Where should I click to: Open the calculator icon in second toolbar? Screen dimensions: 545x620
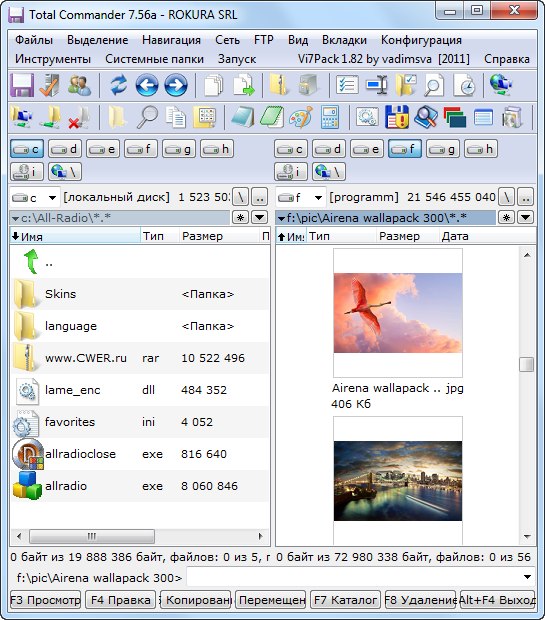pos(330,117)
